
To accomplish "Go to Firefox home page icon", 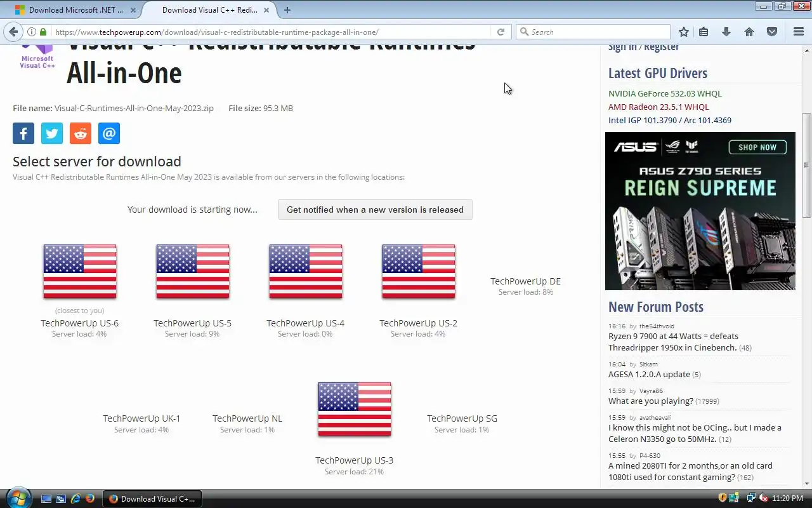I will point(749,32).
